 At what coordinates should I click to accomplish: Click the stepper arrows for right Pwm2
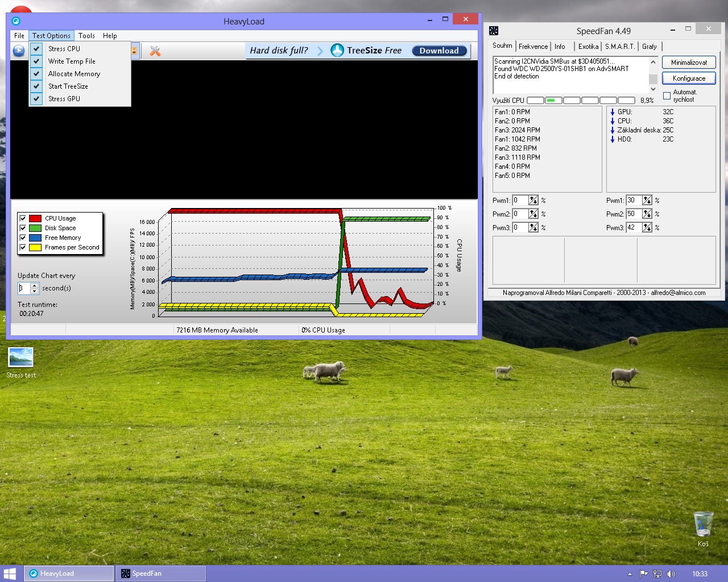tap(647, 214)
